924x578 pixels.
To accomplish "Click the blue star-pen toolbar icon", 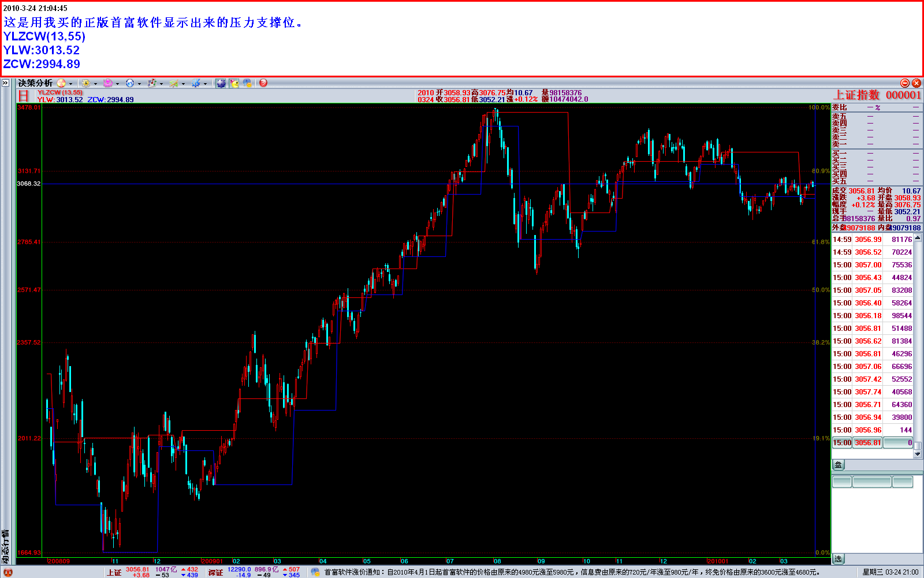I will pos(196,83).
